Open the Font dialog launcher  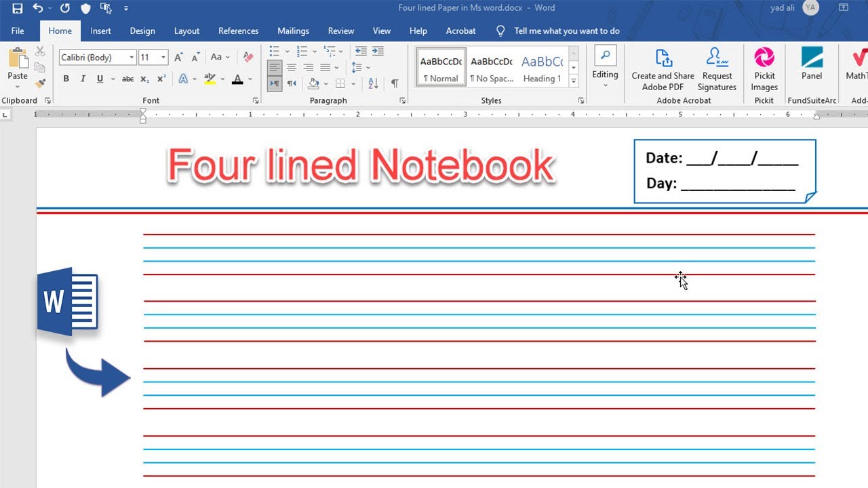click(x=256, y=100)
